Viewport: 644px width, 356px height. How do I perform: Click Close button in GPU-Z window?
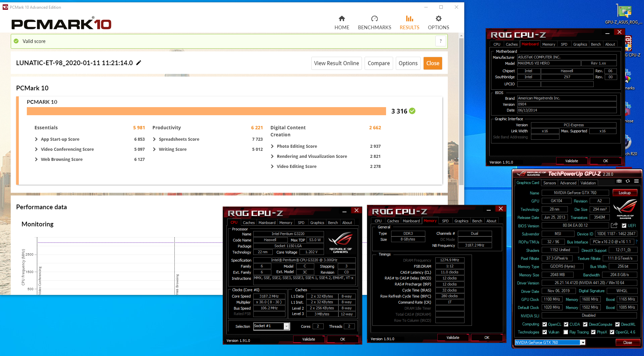coord(628,343)
